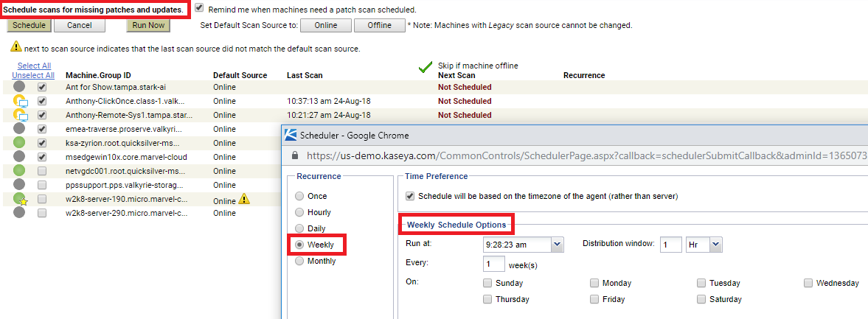Open Run at time dropdown
The width and height of the screenshot is (868, 319).
pos(557,244)
